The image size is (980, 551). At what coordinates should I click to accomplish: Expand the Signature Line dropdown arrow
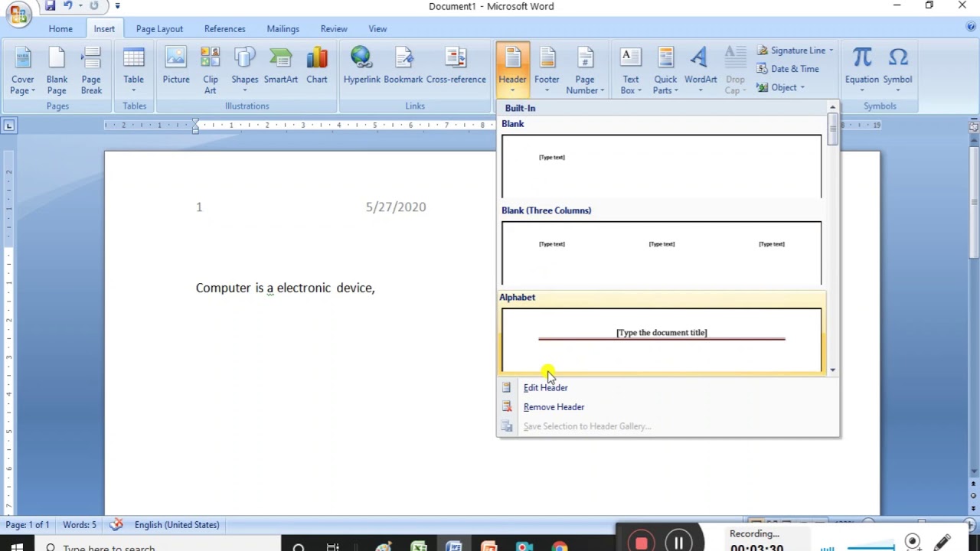pos(831,51)
